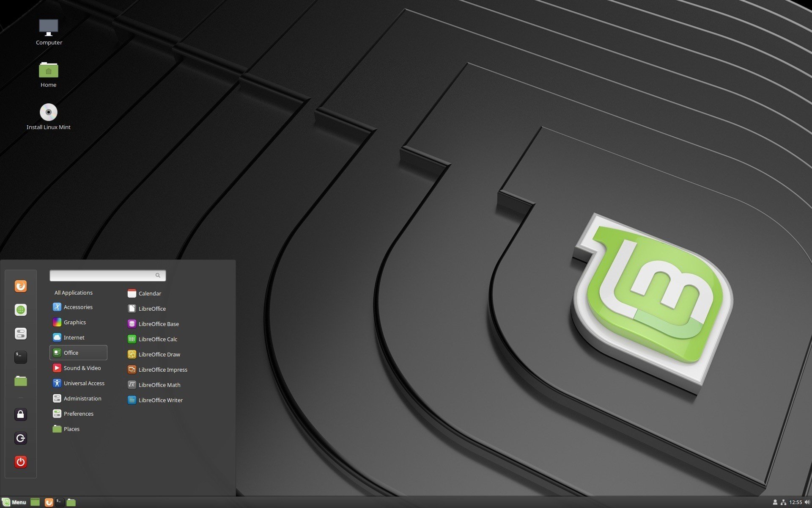
Task: Open the Calendar application
Action: [x=150, y=293]
